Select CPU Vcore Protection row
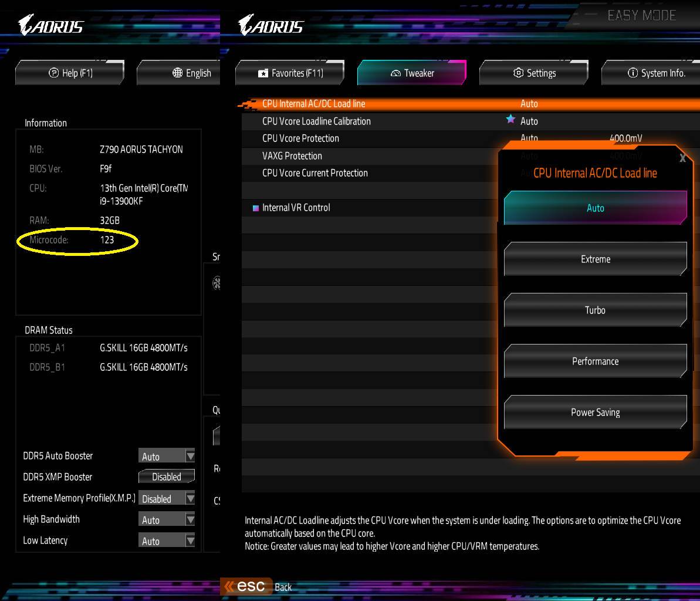The height and width of the screenshot is (601, 700). click(370, 139)
